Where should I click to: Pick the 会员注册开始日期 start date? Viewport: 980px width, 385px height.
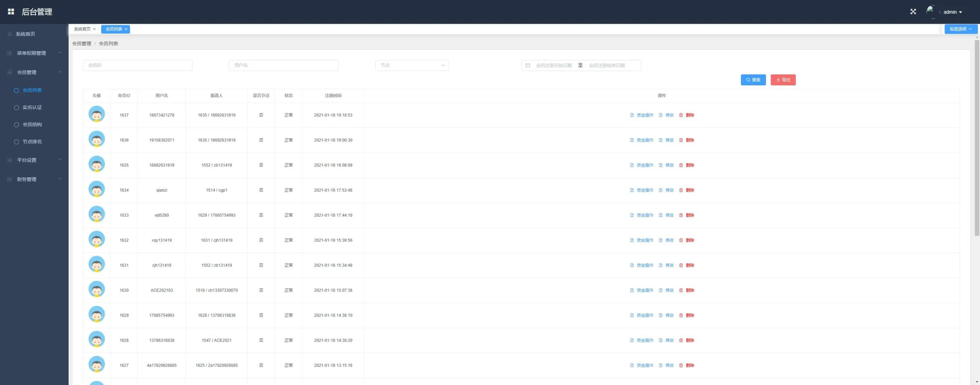point(554,65)
